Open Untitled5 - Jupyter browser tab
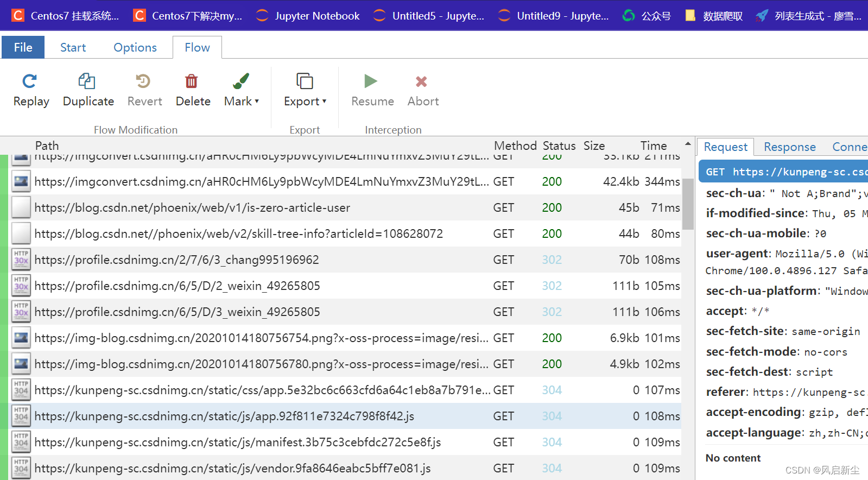The width and height of the screenshot is (868, 480). pos(429,15)
